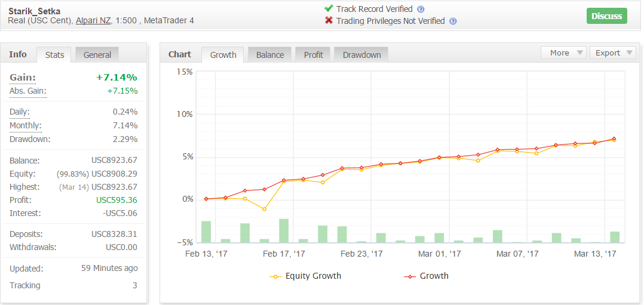Select the Drawdown chart tab
The width and height of the screenshot is (644, 305).
[x=362, y=54]
